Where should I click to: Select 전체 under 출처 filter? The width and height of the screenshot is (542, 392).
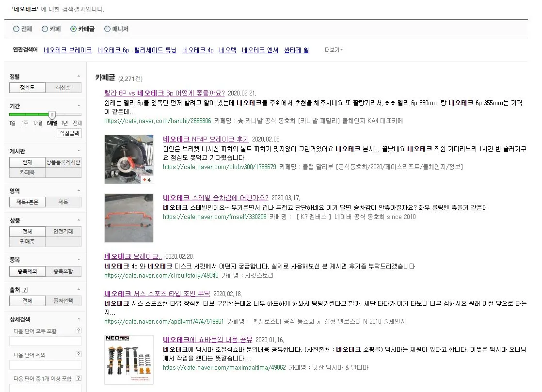pos(27,301)
